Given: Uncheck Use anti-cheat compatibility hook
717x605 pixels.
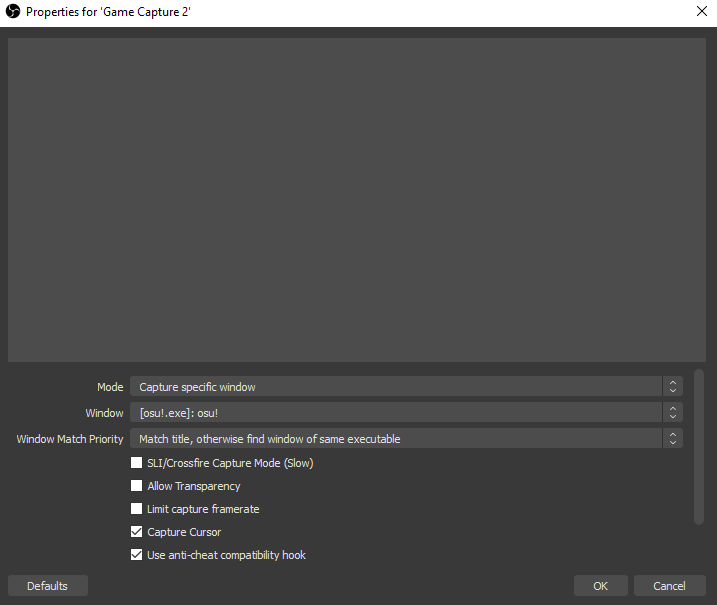Looking at the screenshot, I should (x=136, y=555).
